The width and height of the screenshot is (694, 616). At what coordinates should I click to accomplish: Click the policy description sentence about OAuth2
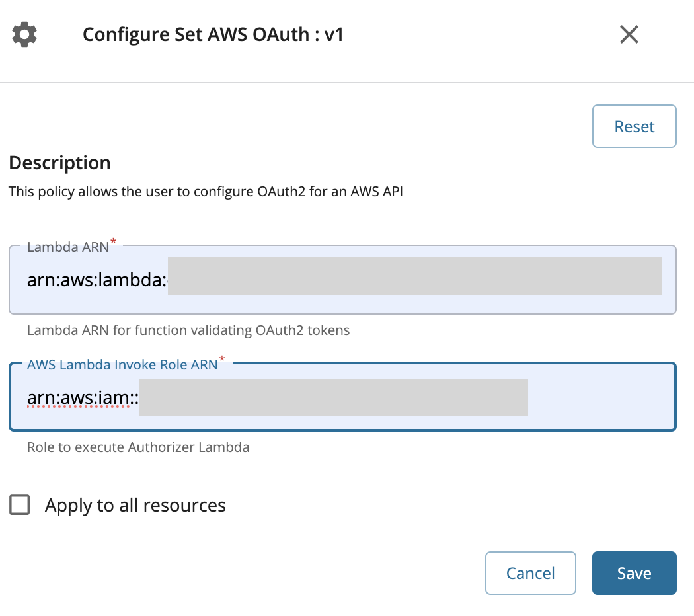click(206, 192)
